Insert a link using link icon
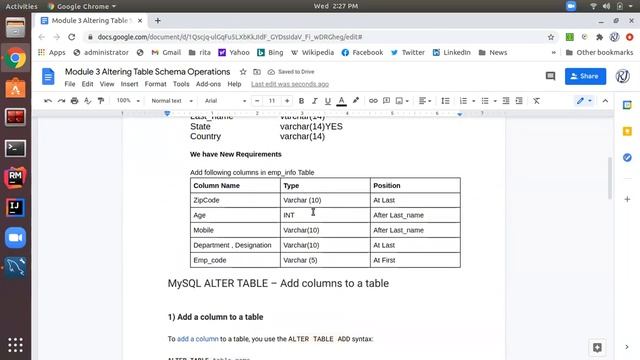The width and height of the screenshot is (640, 360). (373, 101)
